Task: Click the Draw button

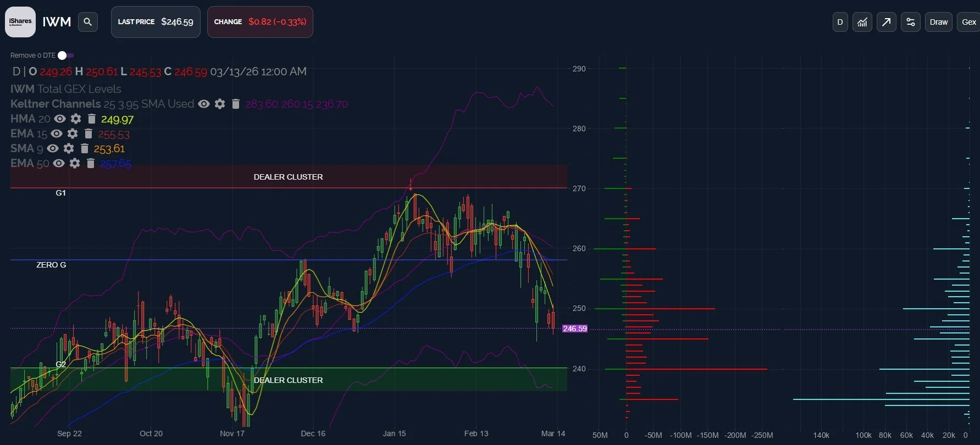Action: click(x=938, y=22)
